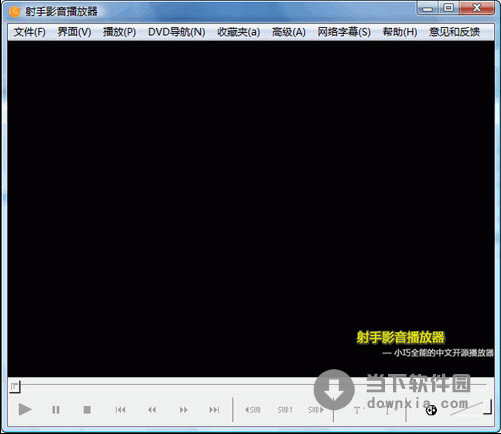The image size is (501, 434).
Task: Shift subtitle timing forward with SUB right arrow
Action: pyautogui.click(x=316, y=410)
